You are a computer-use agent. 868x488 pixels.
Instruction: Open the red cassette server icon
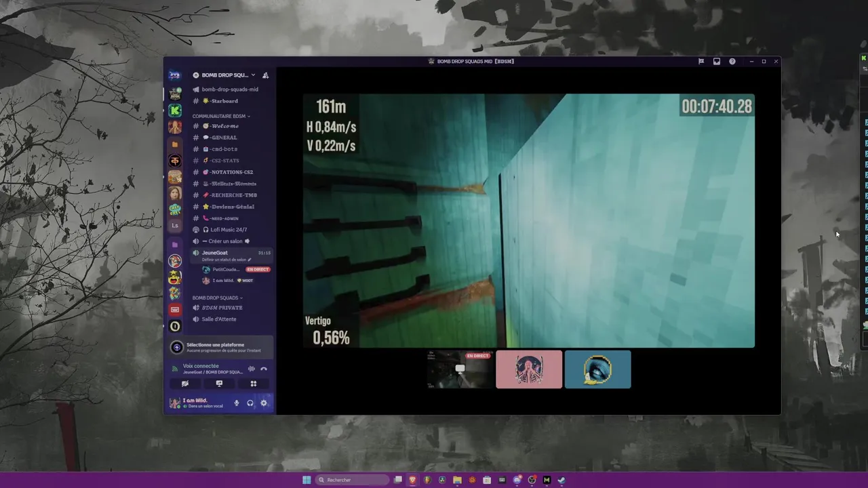175,310
